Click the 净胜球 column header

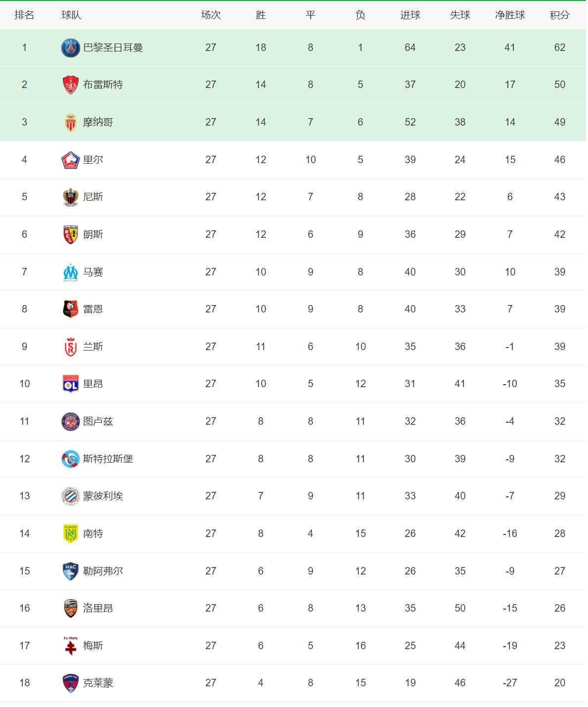(x=510, y=15)
